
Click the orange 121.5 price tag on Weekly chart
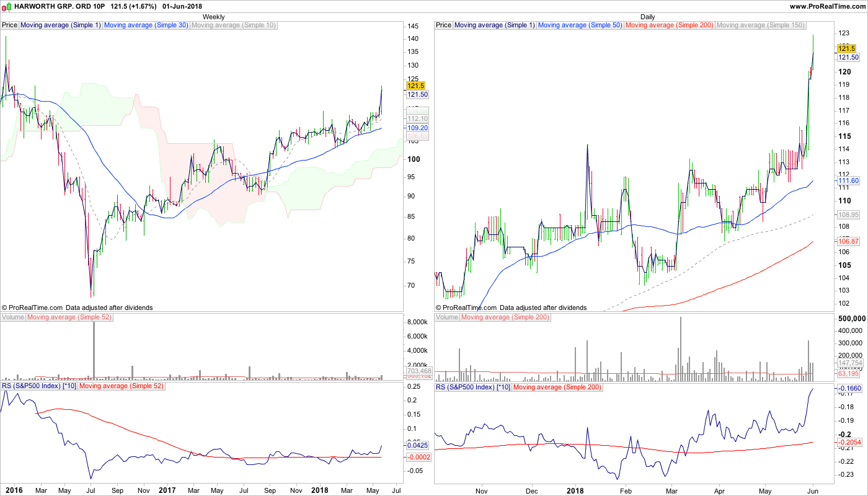coord(415,86)
